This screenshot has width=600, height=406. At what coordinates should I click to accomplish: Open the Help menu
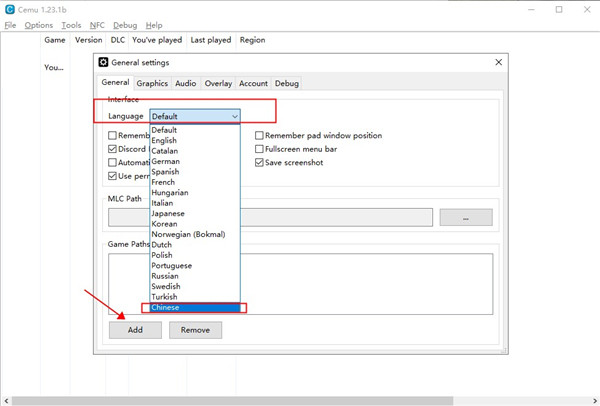click(154, 25)
